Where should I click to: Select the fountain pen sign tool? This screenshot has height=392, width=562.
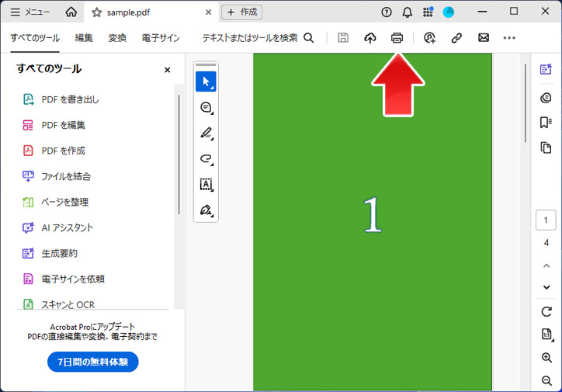(x=206, y=210)
